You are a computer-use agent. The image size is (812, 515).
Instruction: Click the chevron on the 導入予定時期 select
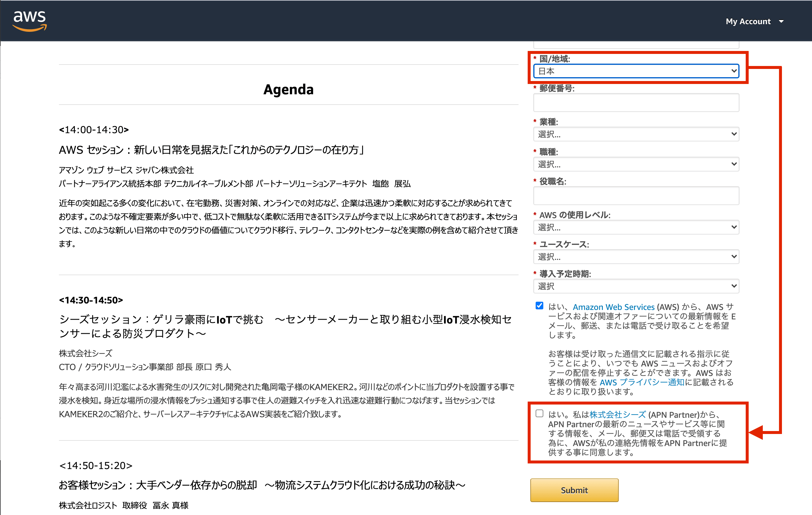[x=734, y=286]
